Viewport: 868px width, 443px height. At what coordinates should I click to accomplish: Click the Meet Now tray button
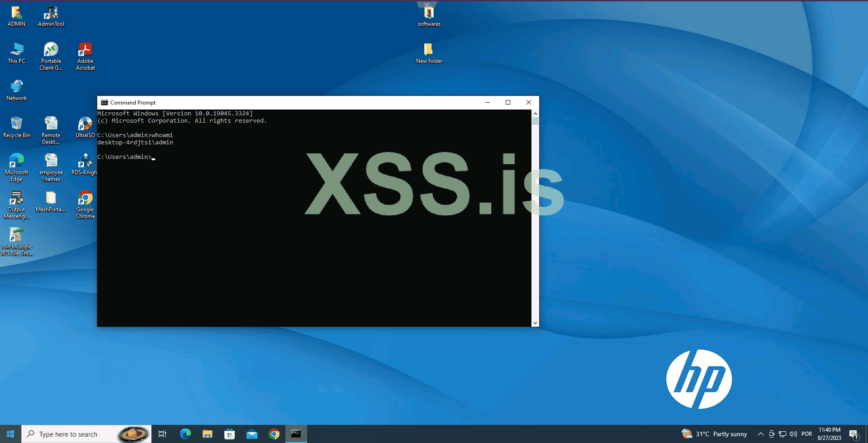click(772, 433)
